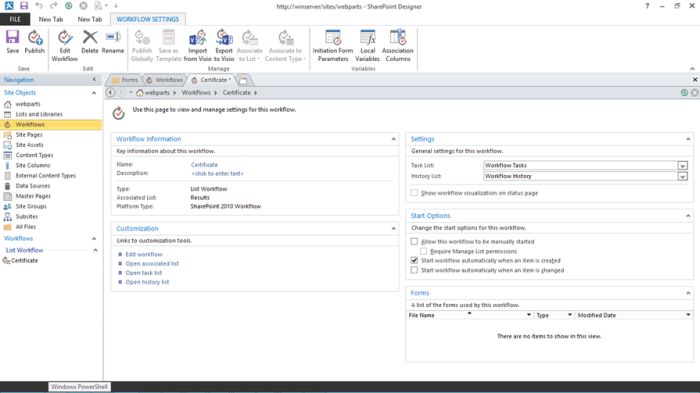Select the Certificate document tab

coord(211,80)
